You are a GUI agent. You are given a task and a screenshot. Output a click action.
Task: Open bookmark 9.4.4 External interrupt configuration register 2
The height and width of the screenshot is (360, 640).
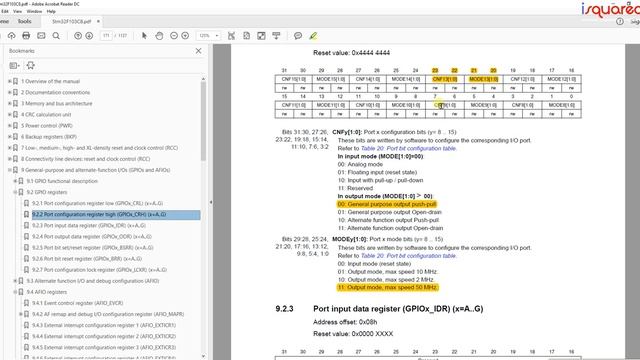pyautogui.click(x=104, y=336)
